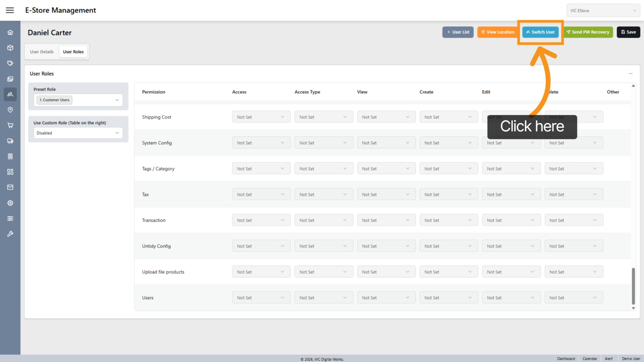
Task: Click the Switch User button
Action: (540, 32)
